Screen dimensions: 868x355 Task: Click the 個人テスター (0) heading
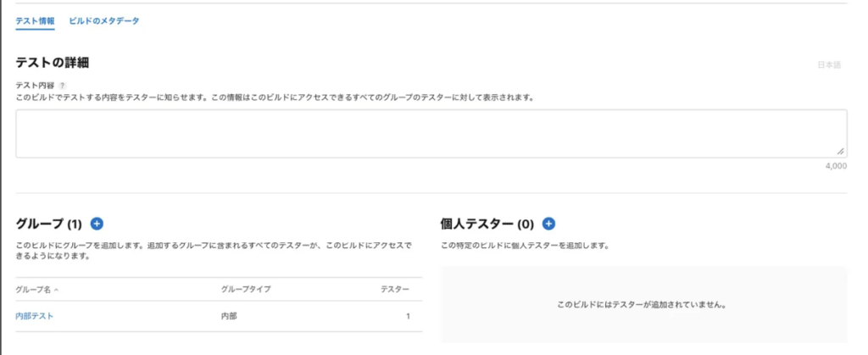point(487,225)
